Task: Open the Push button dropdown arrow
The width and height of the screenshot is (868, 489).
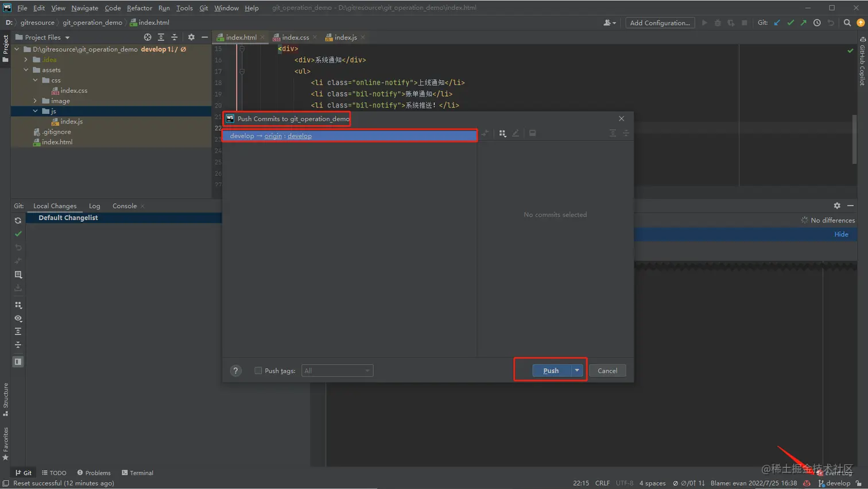Action: coord(577,370)
